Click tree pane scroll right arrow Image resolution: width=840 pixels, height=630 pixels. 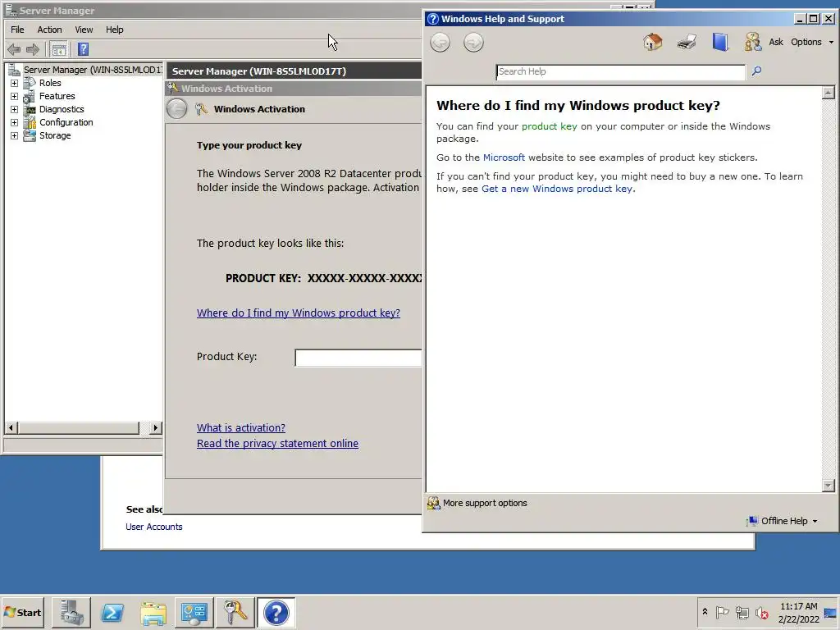[x=155, y=427]
